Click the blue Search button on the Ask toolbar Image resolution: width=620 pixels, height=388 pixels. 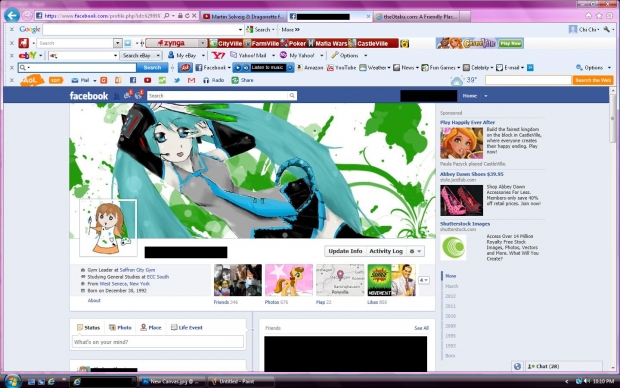coord(152,68)
